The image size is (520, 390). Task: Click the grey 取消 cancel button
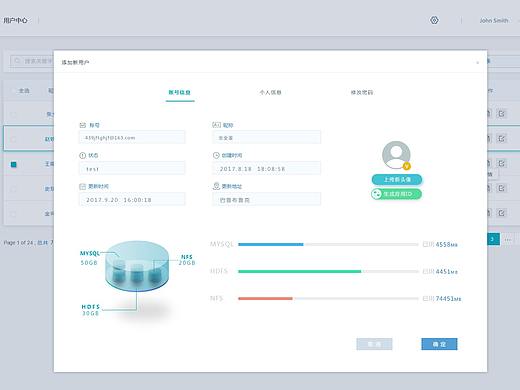pyautogui.click(x=374, y=344)
